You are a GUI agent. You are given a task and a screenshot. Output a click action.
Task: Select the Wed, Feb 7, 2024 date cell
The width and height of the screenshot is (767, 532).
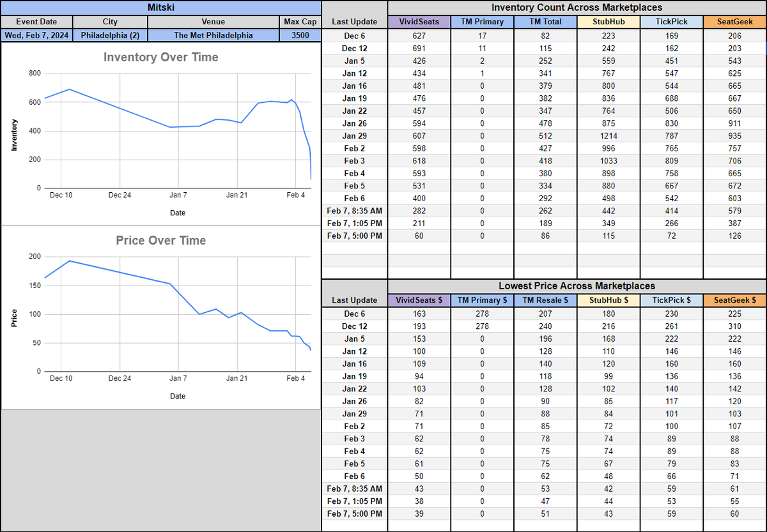(x=36, y=35)
